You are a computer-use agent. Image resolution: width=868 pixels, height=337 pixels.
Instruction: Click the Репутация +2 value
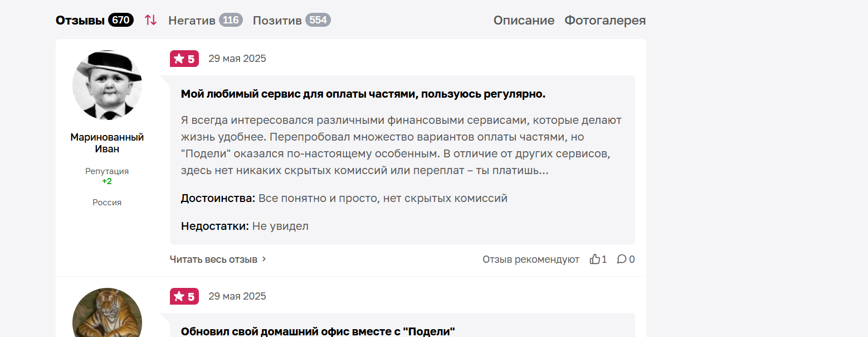click(x=107, y=181)
